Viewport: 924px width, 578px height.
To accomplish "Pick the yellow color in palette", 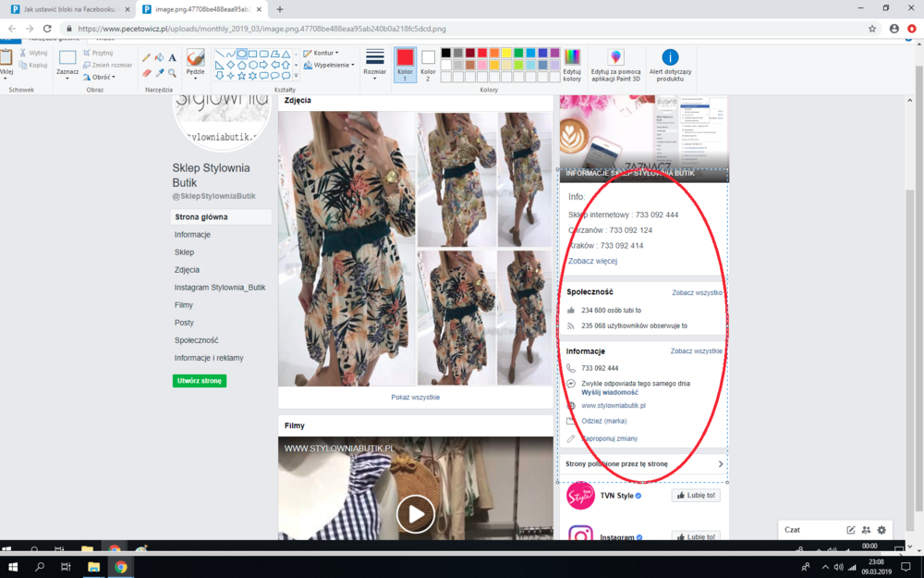I will (506, 54).
